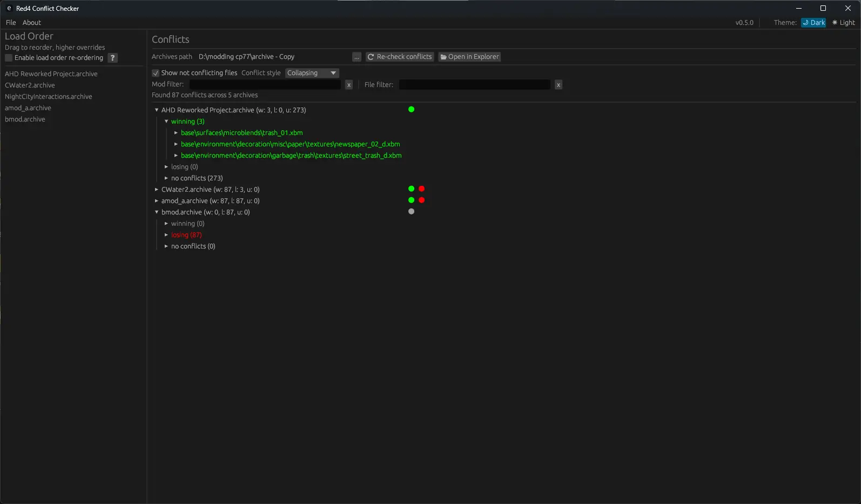Select amod_a.archive in Load Order list

click(x=28, y=108)
